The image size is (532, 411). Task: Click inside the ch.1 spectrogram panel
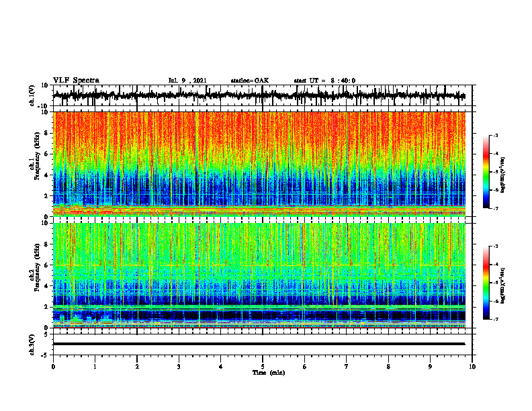259,164
